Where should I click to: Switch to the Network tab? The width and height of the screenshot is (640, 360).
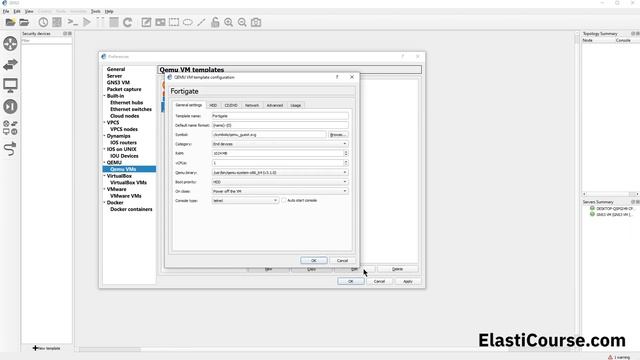pyautogui.click(x=252, y=105)
